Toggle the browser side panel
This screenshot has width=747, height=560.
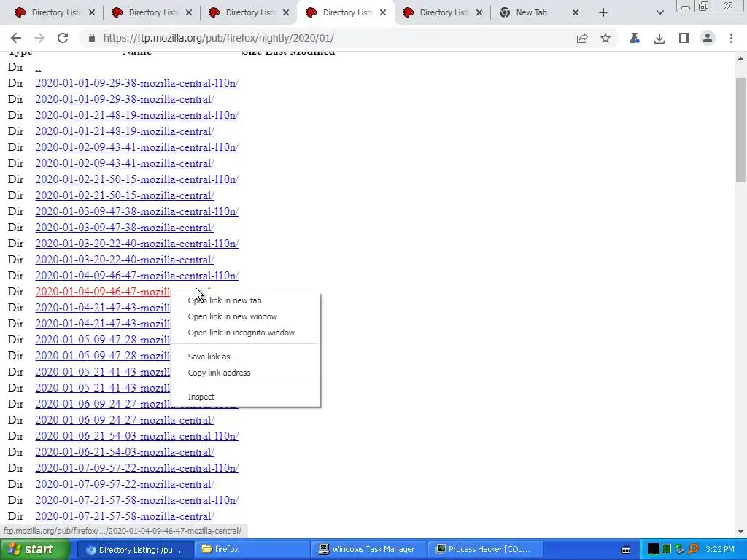coord(684,38)
